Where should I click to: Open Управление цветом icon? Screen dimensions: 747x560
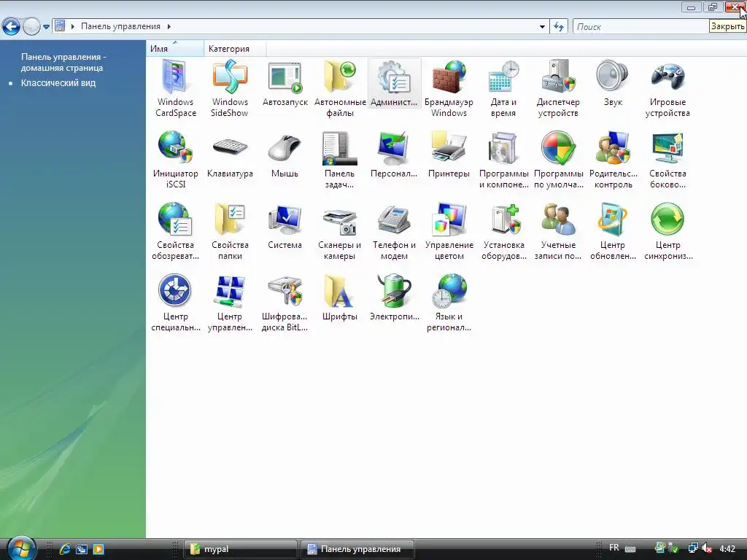click(x=449, y=231)
